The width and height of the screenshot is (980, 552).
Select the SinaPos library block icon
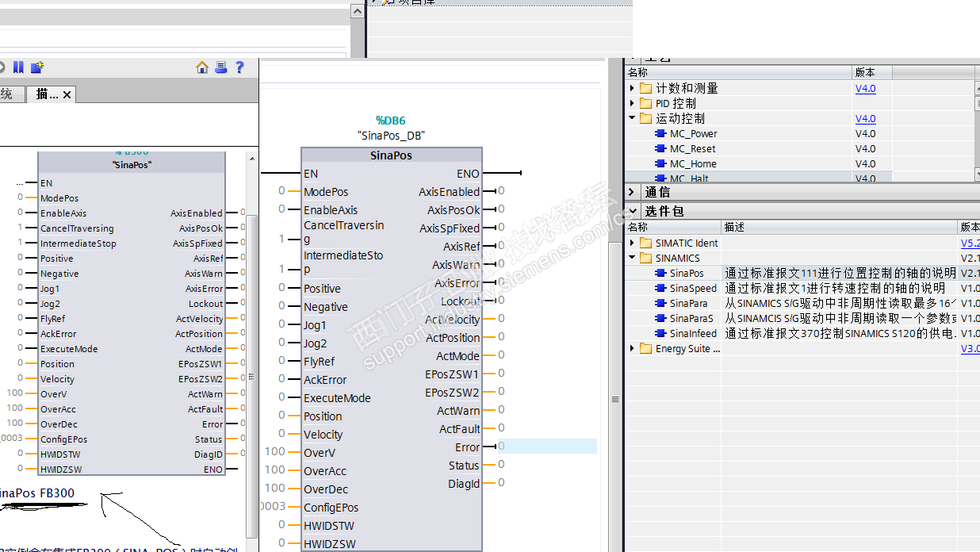[x=660, y=274]
